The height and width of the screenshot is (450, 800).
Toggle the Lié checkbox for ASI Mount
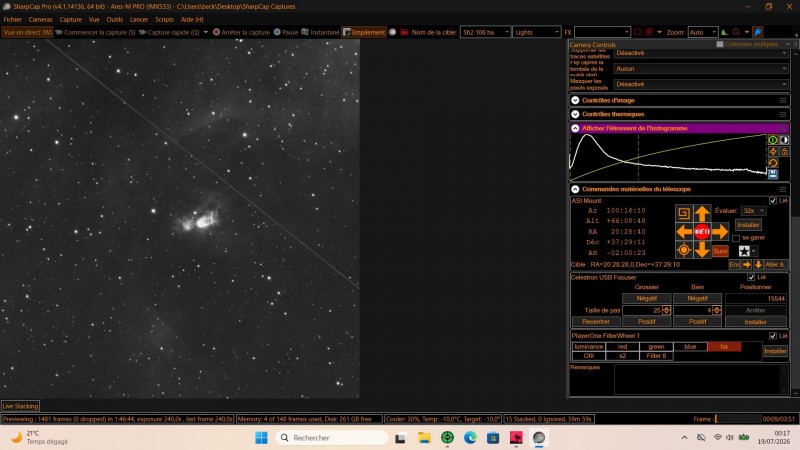point(773,201)
